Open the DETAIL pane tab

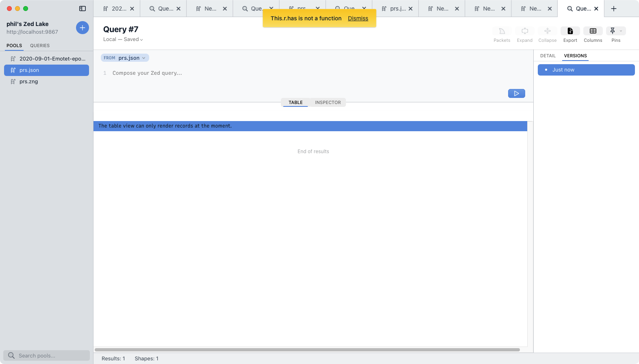548,56
